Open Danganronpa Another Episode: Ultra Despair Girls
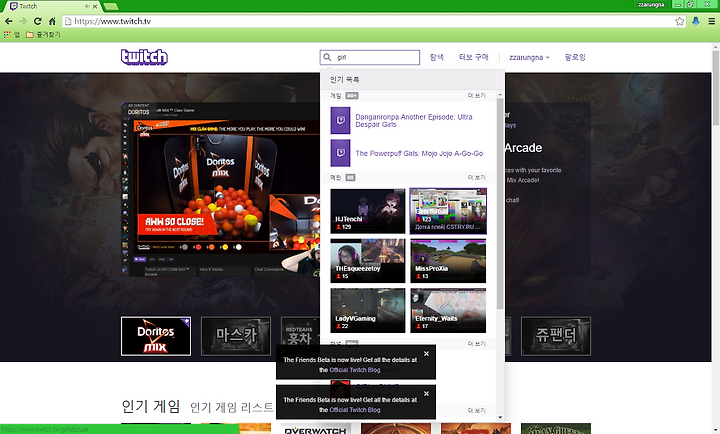The image size is (720, 434). coord(414,120)
